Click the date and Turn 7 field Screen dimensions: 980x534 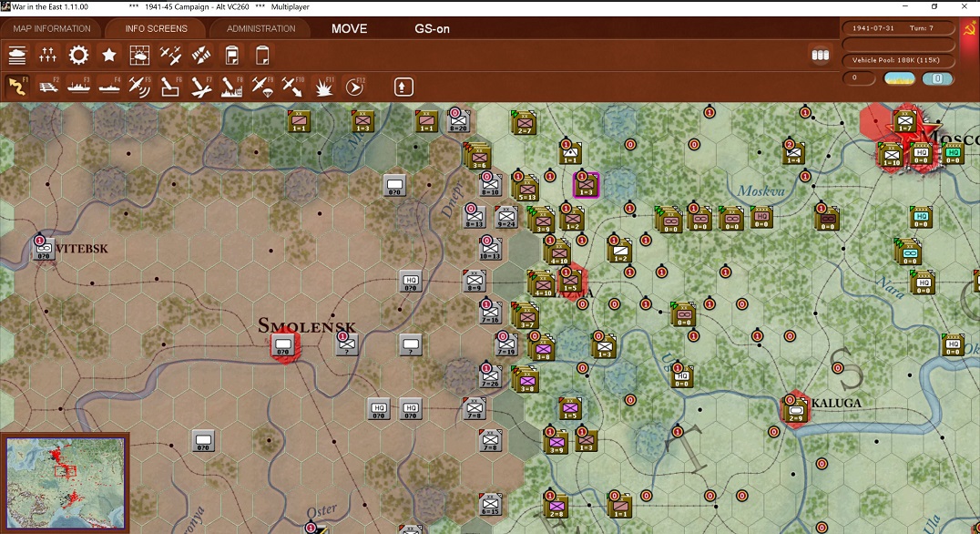pyautogui.click(x=899, y=28)
